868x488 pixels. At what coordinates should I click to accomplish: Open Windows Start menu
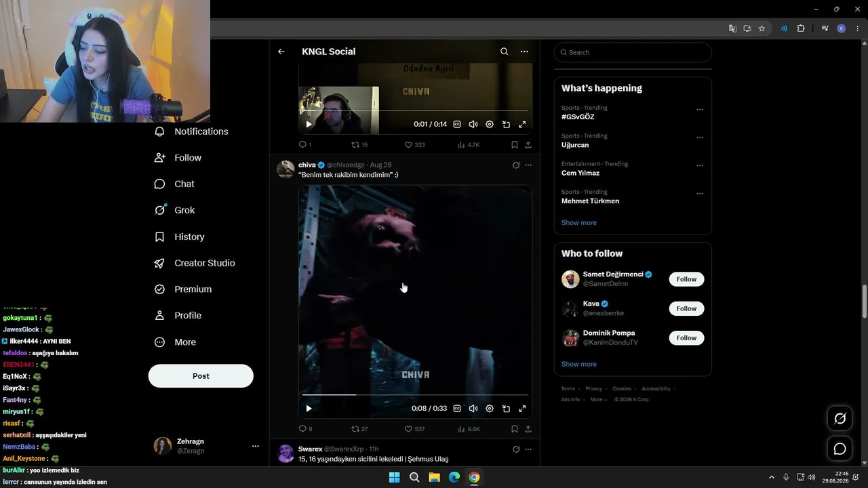tap(394, 477)
